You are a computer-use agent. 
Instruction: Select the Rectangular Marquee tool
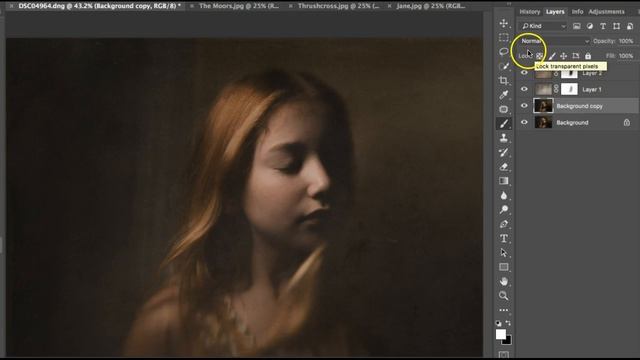(x=504, y=38)
